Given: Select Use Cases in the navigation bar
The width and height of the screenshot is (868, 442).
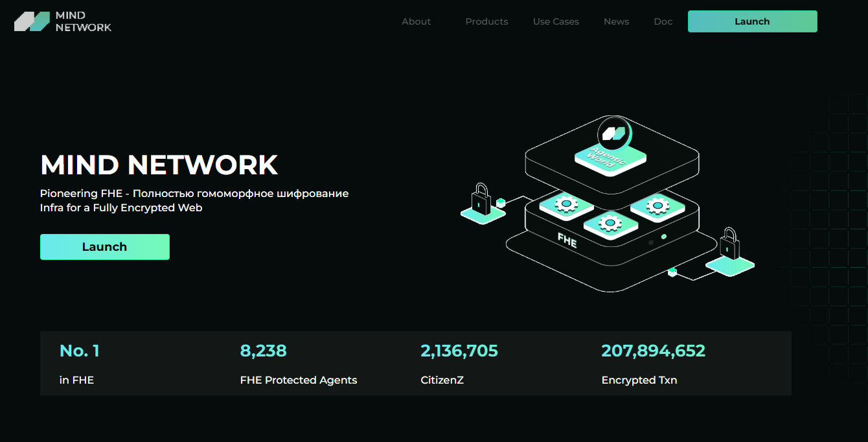Looking at the screenshot, I should pyautogui.click(x=556, y=21).
